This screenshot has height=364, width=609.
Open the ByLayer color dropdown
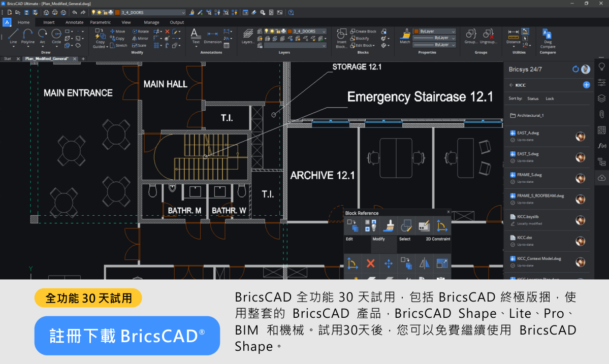tap(434, 31)
